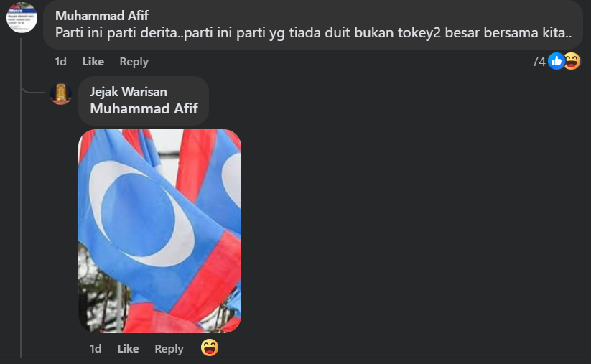The width and height of the screenshot is (591, 364).
Task: Like Jejak Warisan's flag reply
Action: (128, 348)
